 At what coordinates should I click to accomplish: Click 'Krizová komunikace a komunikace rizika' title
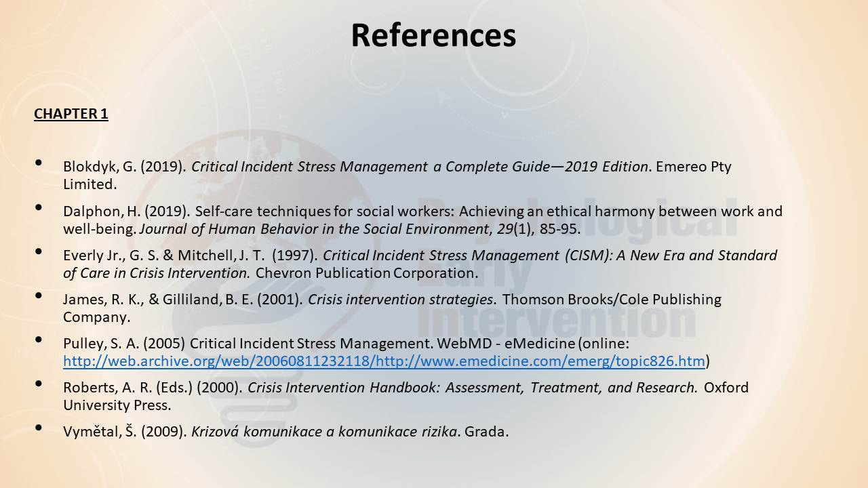pyautogui.click(x=325, y=432)
